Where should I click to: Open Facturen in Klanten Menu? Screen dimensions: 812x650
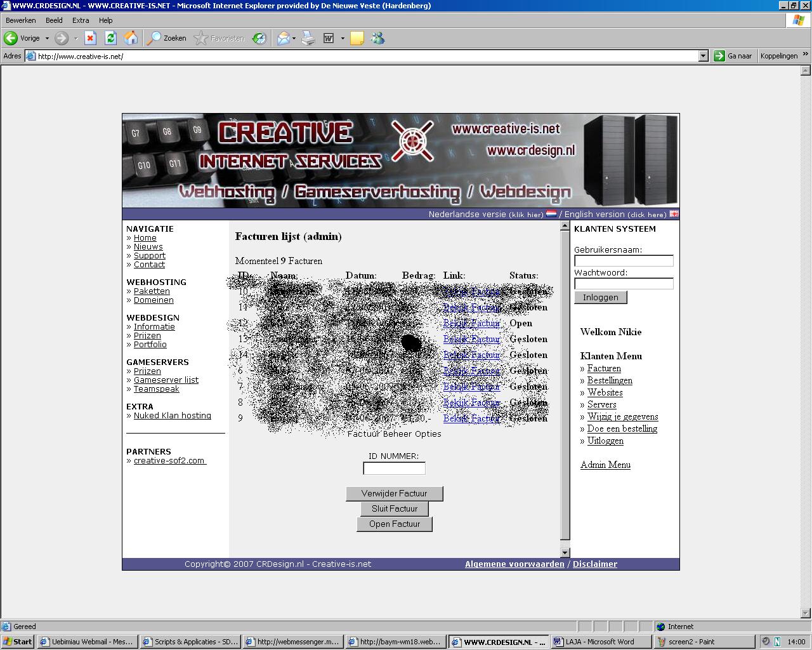coord(604,368)
